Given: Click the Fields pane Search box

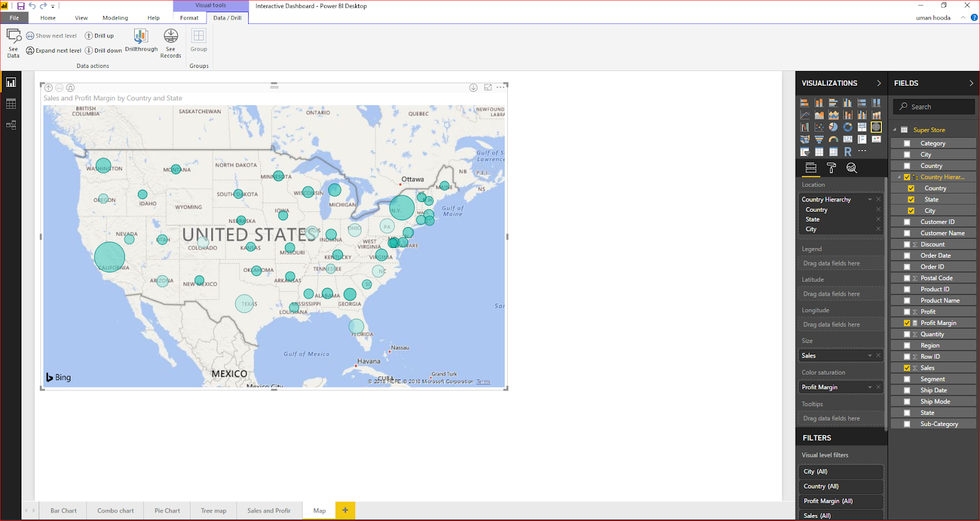Looking at the screenshot, I should tap(933, 107).
